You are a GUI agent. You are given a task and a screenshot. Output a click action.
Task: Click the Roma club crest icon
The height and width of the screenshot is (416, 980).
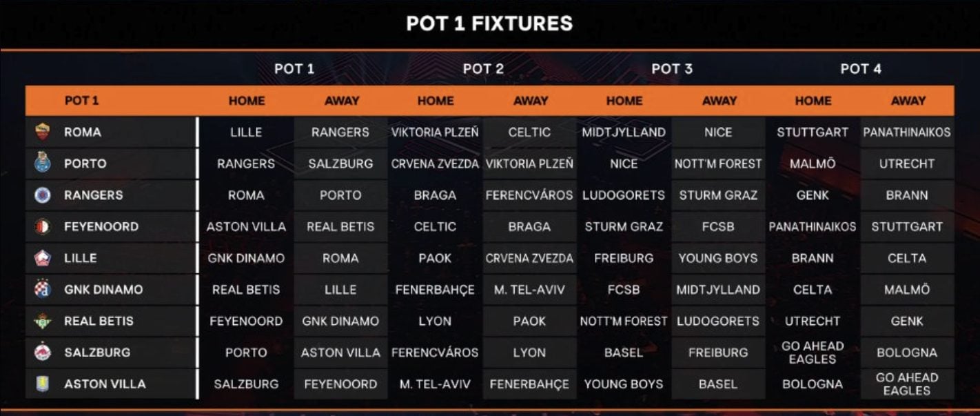[43, 132]
